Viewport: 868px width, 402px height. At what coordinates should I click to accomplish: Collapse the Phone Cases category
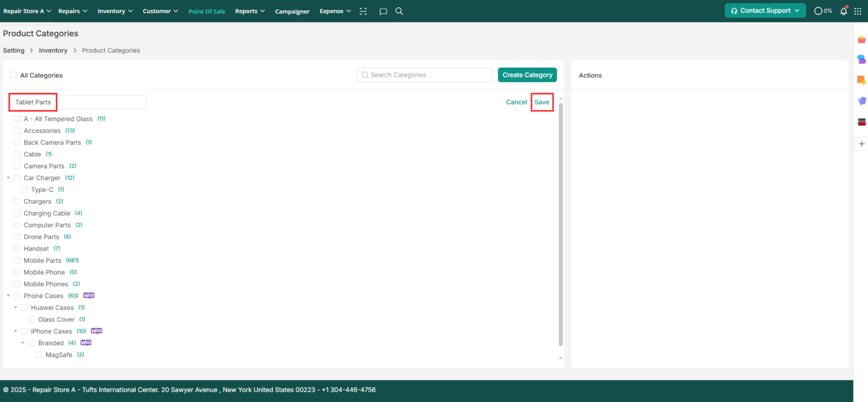[x=8, y=296]
